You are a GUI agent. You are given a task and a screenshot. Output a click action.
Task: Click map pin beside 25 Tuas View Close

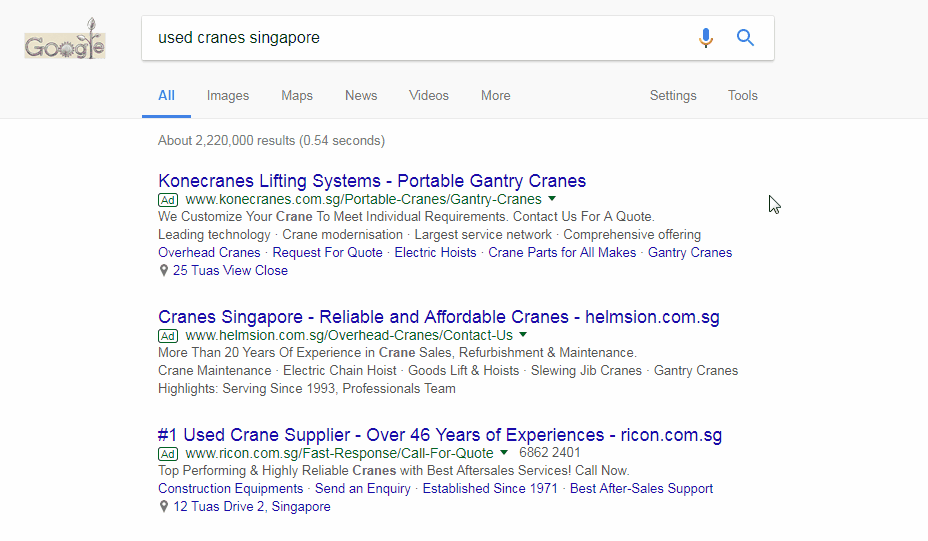pos(164,270)
